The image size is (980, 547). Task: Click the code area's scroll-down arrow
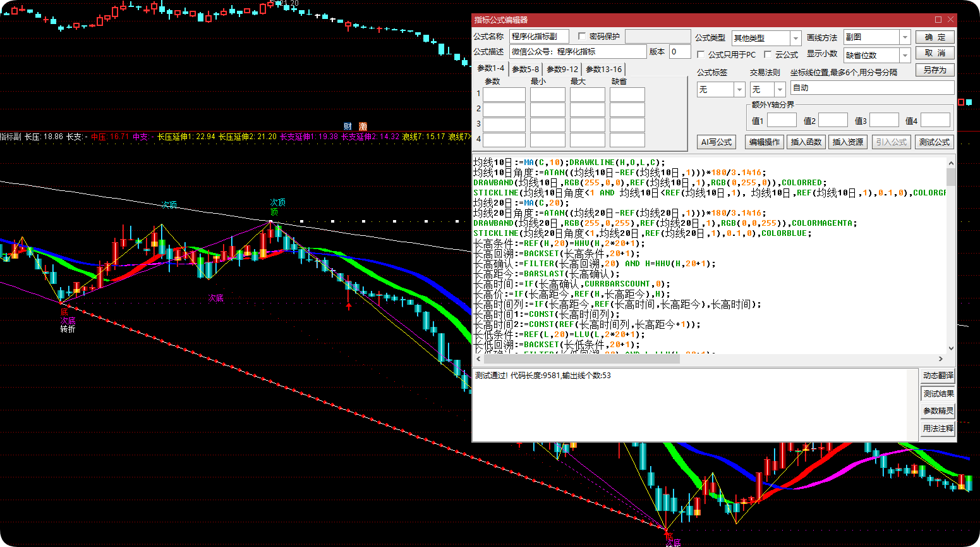pyautogui.click(x=951, y=348)
